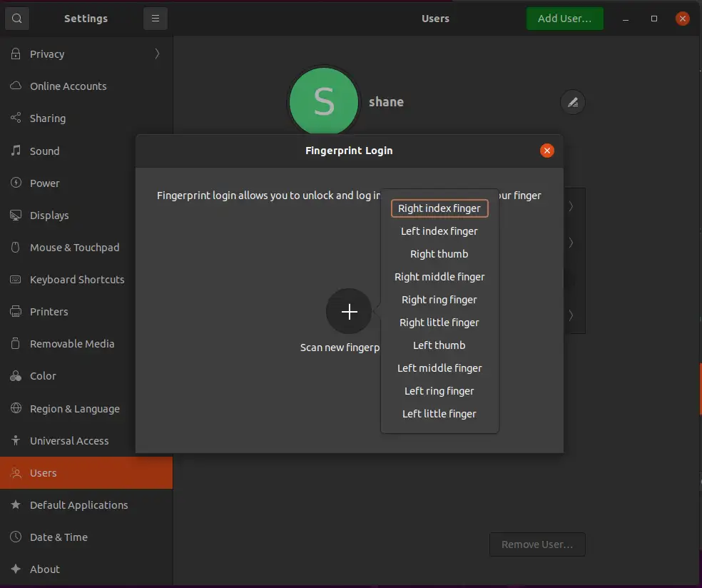
Task: Click the Mouse & Touchpad icon
Action: (16, 247)
